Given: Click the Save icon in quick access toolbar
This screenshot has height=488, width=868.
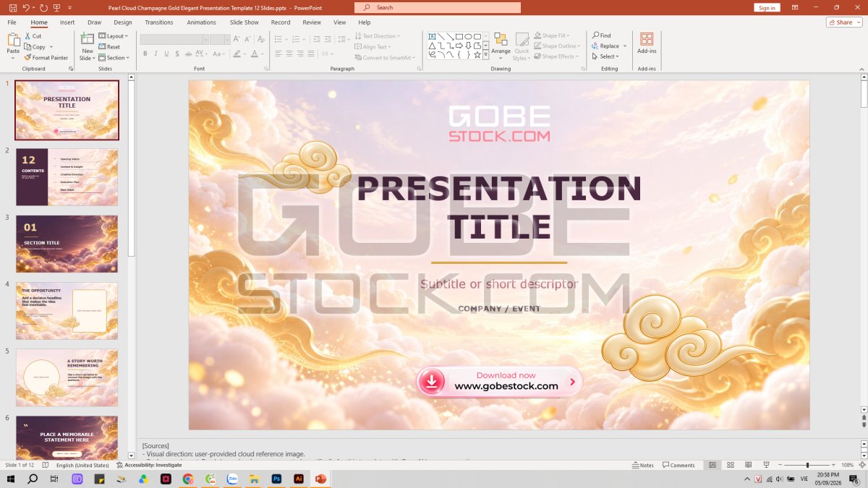Looking at the screenshot, I should point(12,7).
